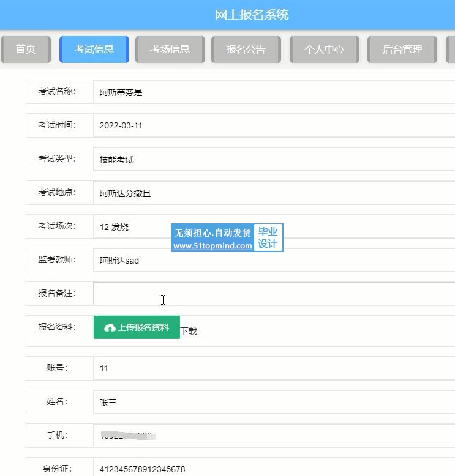Open the 首页 home tab
The height and width of the screenshot is (476, 455).
point(26,50)
